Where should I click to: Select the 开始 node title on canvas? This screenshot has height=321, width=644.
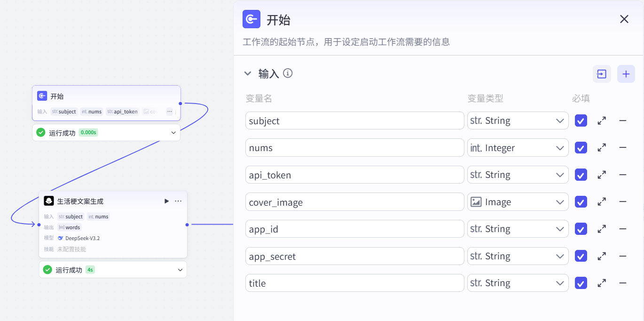click(x=57, y=96)
